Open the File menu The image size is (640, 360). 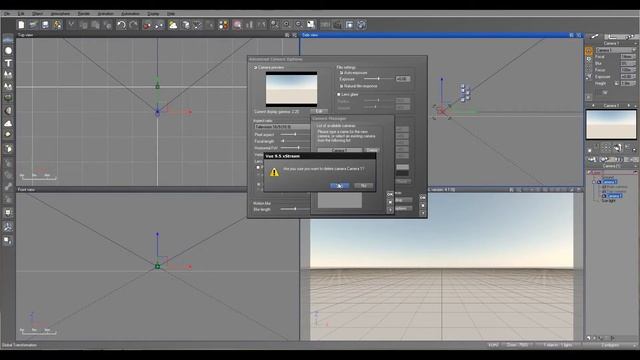point(7,13)
